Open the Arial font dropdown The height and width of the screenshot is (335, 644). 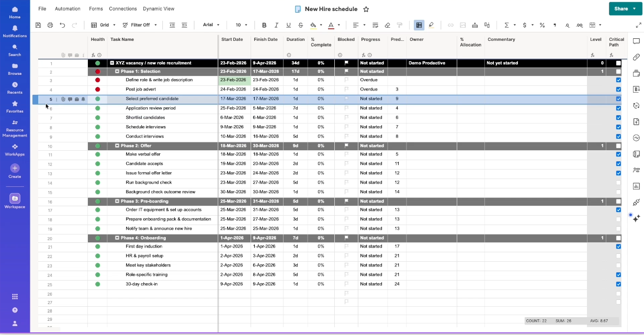click(211, 25)
